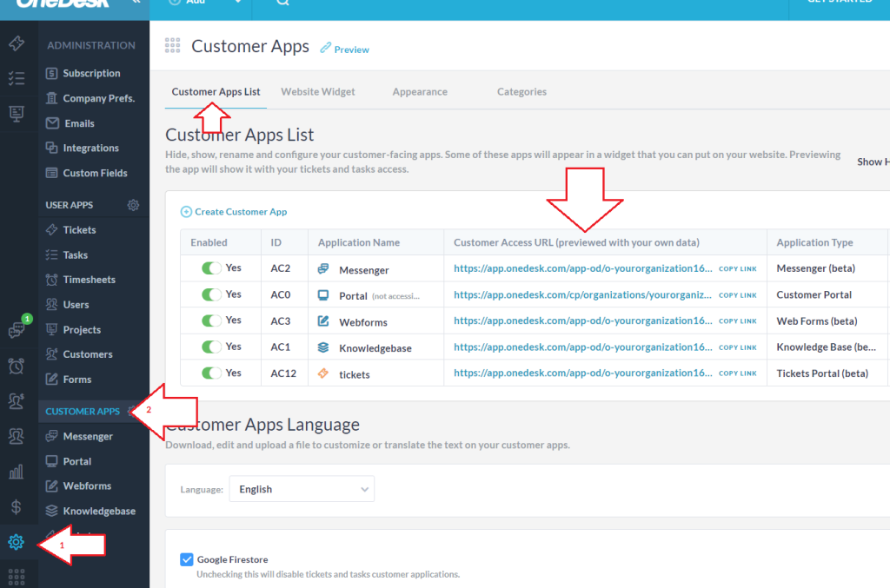Collapse the sidebar with the double chevron
The width and height of the screenshot is (890, 588).
pyautogui.click(x=136, y=3)
